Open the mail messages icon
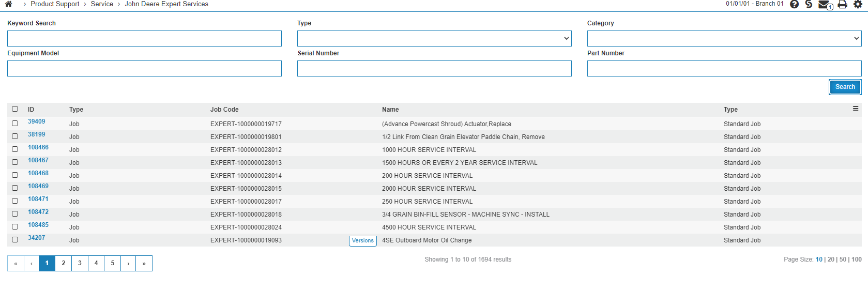 (x=826, y=5)
